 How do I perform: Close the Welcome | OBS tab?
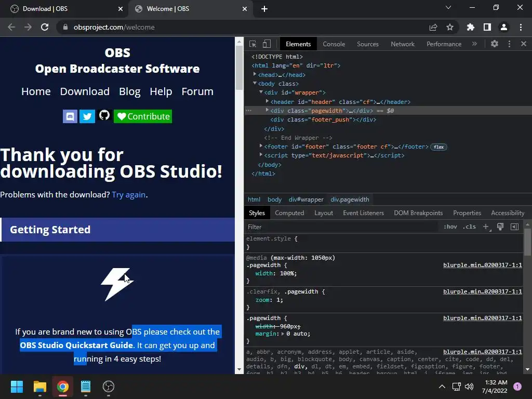(x=245, y=9)
